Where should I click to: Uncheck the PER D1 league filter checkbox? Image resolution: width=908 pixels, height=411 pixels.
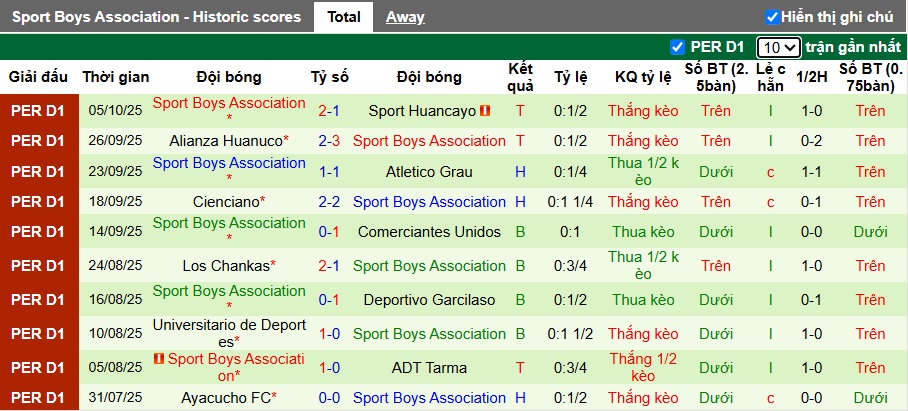click(x=677, y=47)
